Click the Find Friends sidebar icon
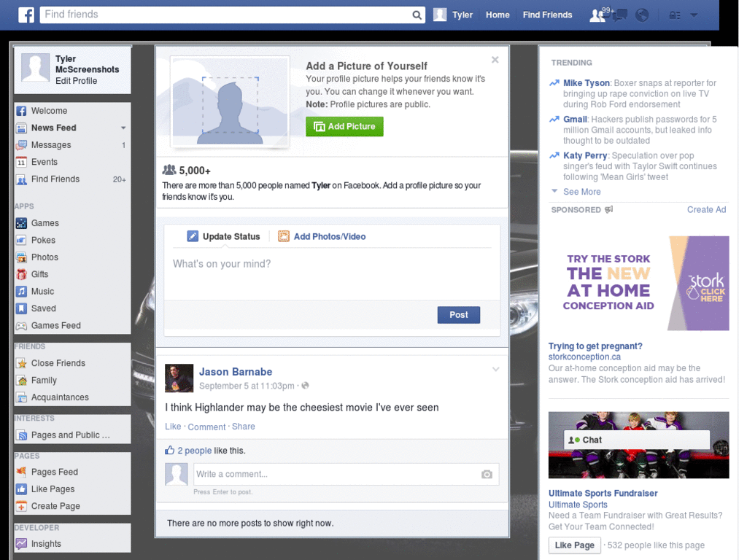Image resolution: width=747 pixels, height=560 pixels. (21, 179)
